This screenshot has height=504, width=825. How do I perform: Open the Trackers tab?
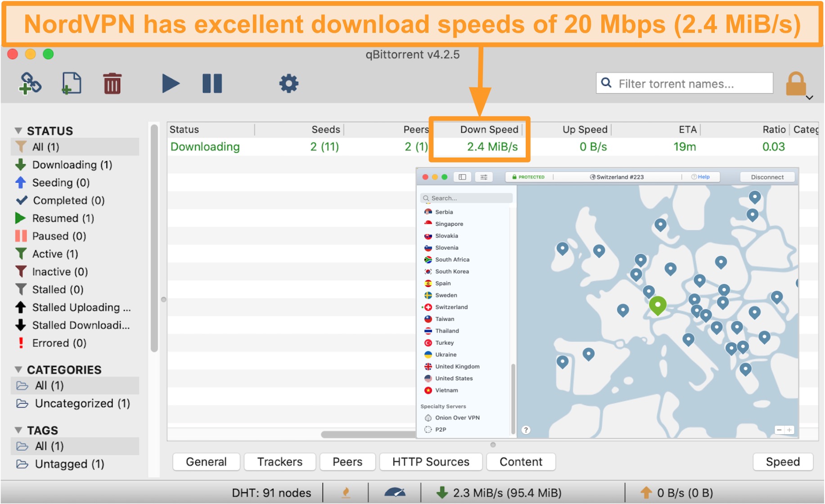point(280,462)
